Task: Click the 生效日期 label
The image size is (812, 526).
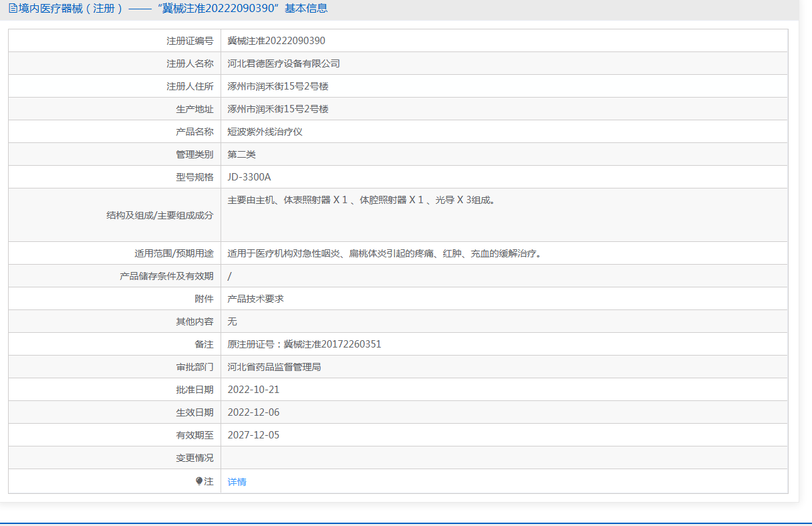Action: coord(194,412)
